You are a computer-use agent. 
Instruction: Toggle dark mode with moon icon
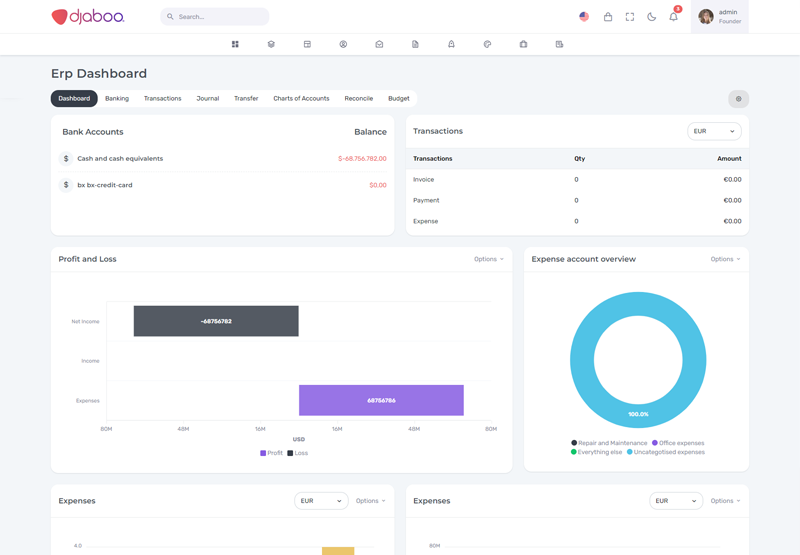pyautogui.click(x=652, y=17)
